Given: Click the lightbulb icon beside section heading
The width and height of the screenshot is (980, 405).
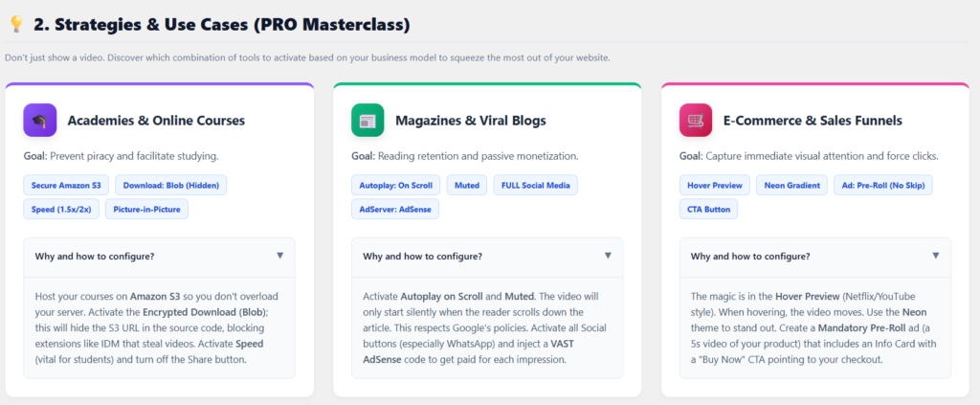Looking at the screenshot, I should pyautogui.click(x=15, y=23).
